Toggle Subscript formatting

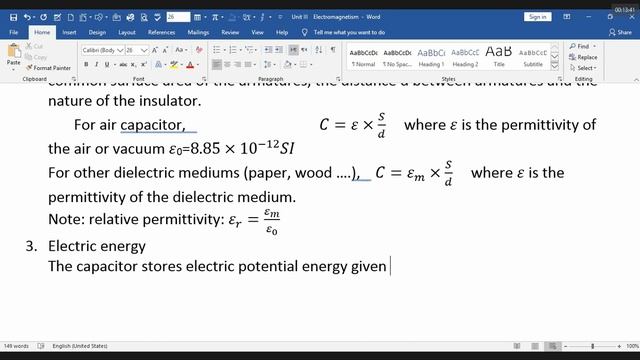[x=133, y=64]
